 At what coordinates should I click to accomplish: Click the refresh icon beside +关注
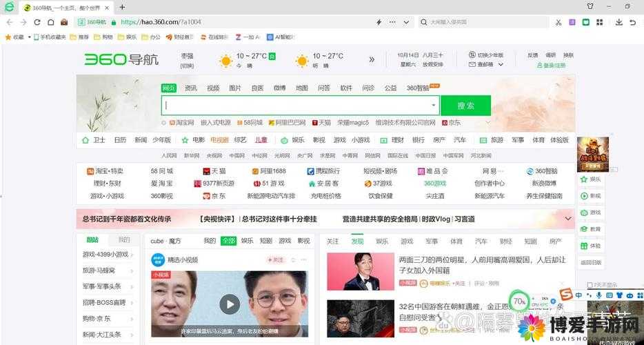293,260
